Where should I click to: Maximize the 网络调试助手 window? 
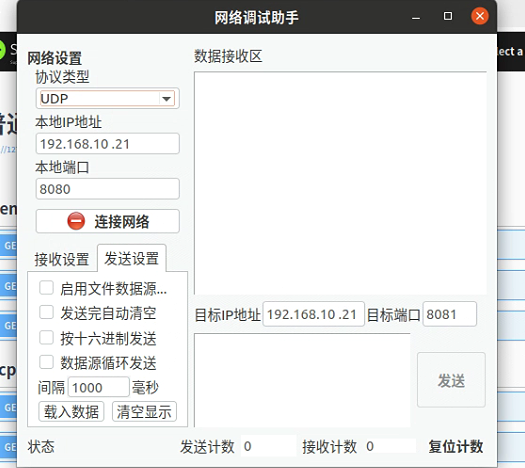click(x=448, y=16)
